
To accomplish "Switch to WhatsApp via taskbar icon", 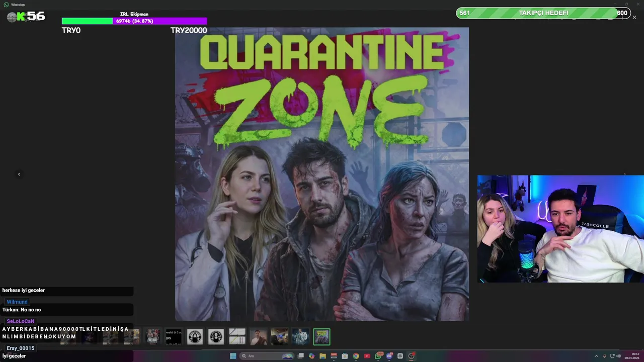I will point(378,356).
